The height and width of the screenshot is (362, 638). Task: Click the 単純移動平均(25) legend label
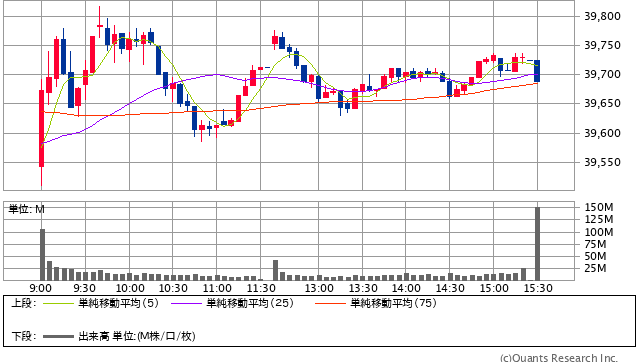click(250, 303)
